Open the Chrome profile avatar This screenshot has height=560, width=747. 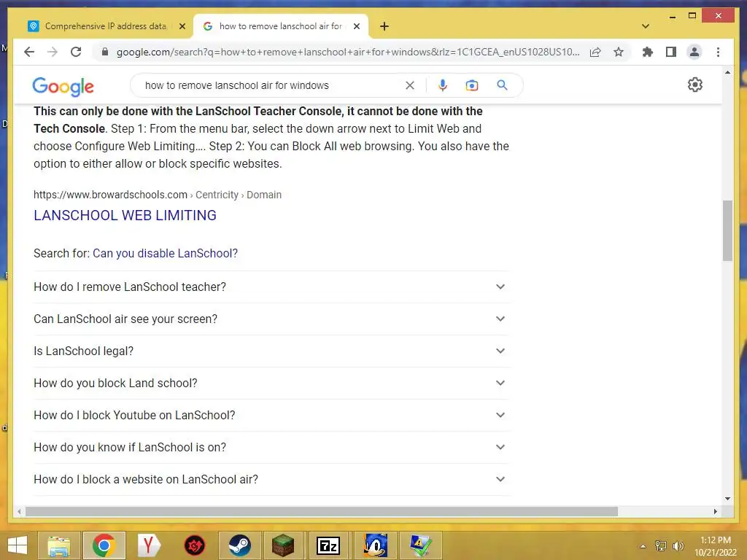pyautogui.click(x=694, y=52)
